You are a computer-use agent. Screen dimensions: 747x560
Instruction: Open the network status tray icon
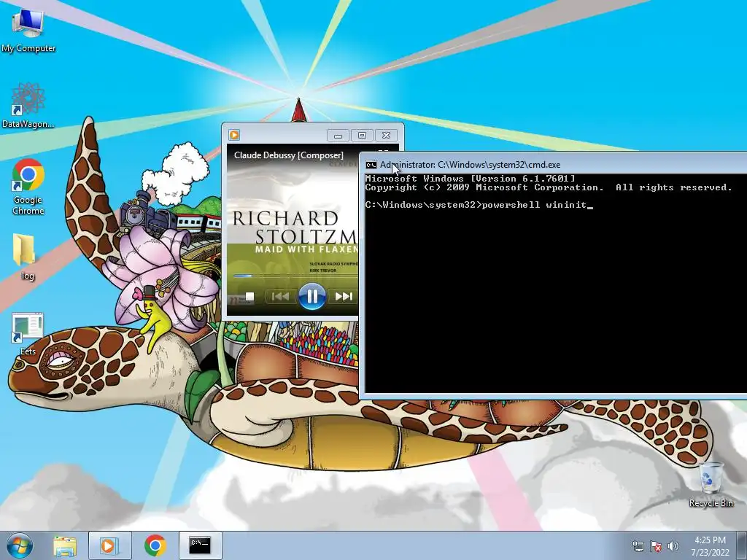638,546
